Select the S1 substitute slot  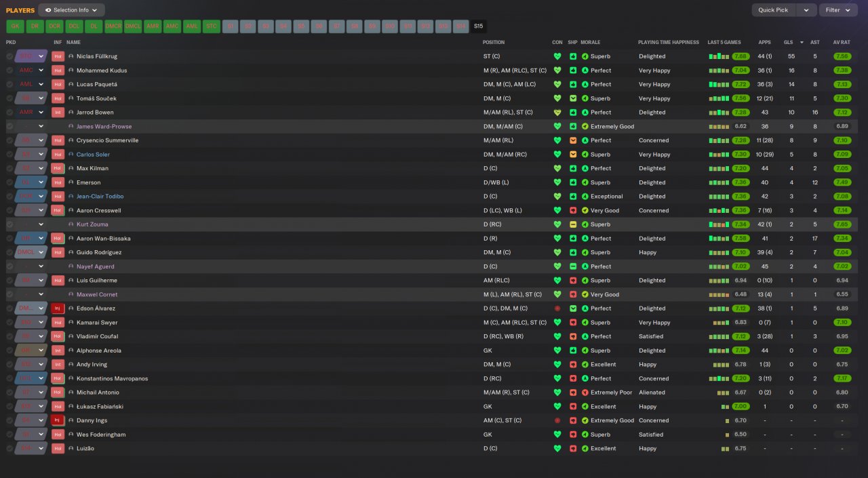click(231, 26)
